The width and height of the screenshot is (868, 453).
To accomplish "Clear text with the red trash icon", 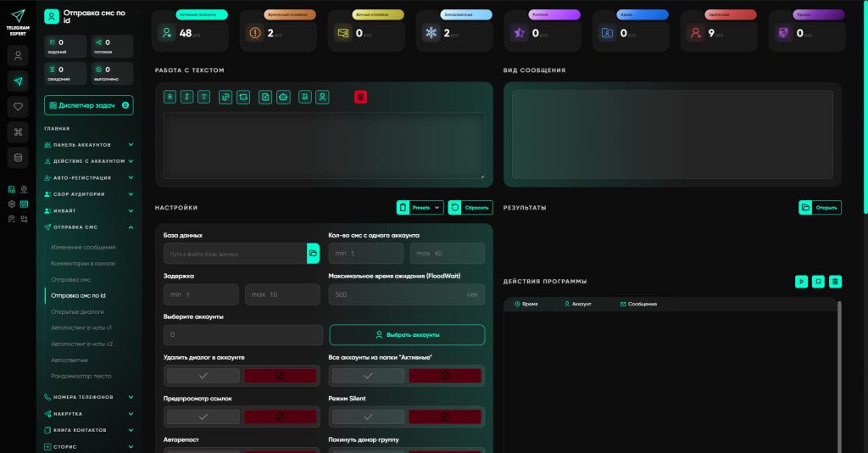I will [x=361, y=97].
